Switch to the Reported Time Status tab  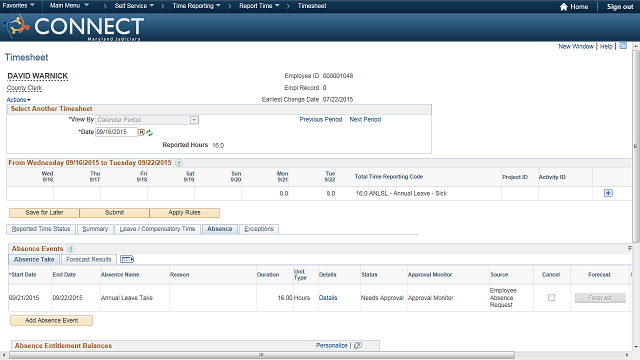41,229
